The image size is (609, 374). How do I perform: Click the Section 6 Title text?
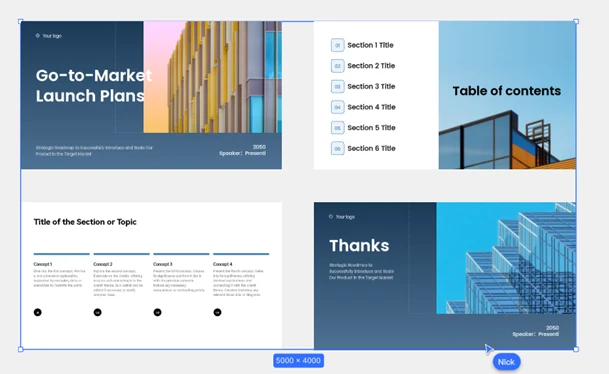click(x=371, y=148)
